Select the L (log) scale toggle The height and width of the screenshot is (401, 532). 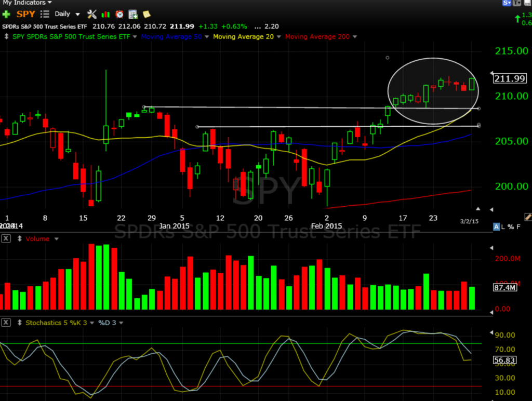click(503, 227)
